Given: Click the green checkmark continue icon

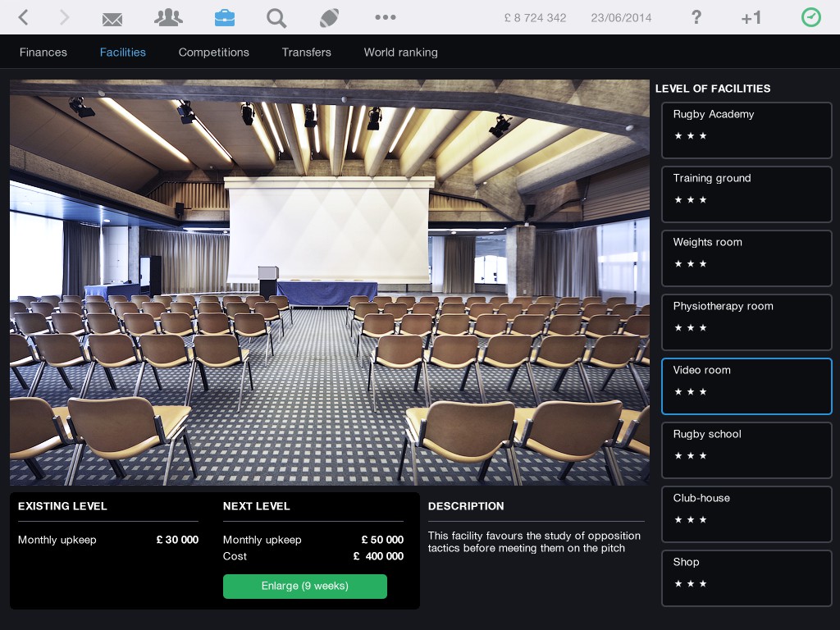Looking at the screenshot, I should (810, 16).
